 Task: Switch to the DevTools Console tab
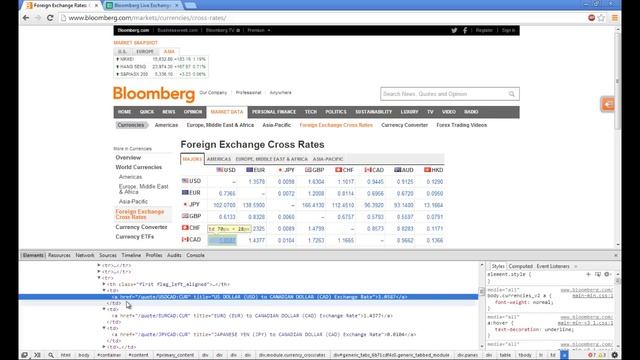(196, 256)
